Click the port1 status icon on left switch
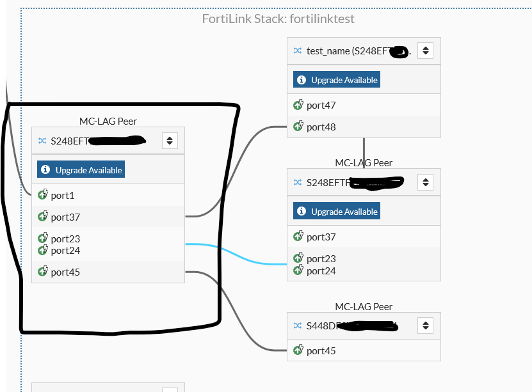 point(43,195)
